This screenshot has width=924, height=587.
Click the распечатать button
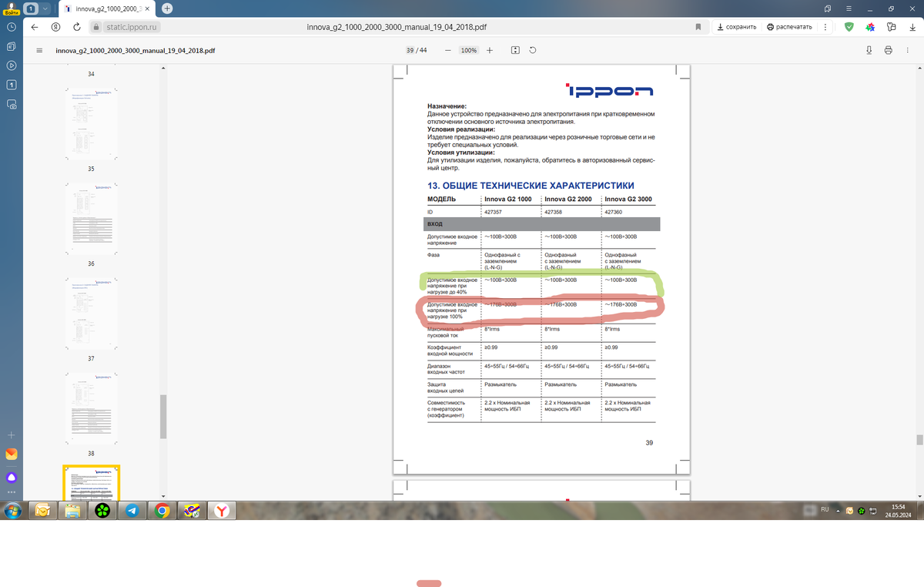point(789,27)
